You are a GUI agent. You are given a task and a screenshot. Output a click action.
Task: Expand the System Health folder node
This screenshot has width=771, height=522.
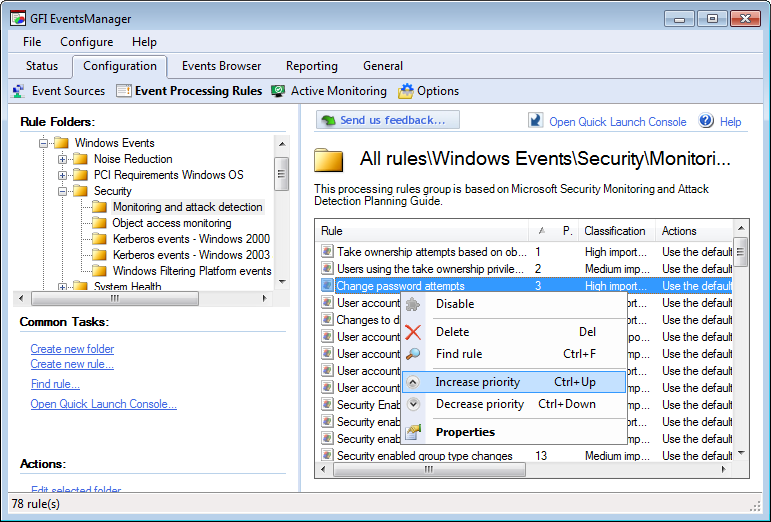pos(62,286)
